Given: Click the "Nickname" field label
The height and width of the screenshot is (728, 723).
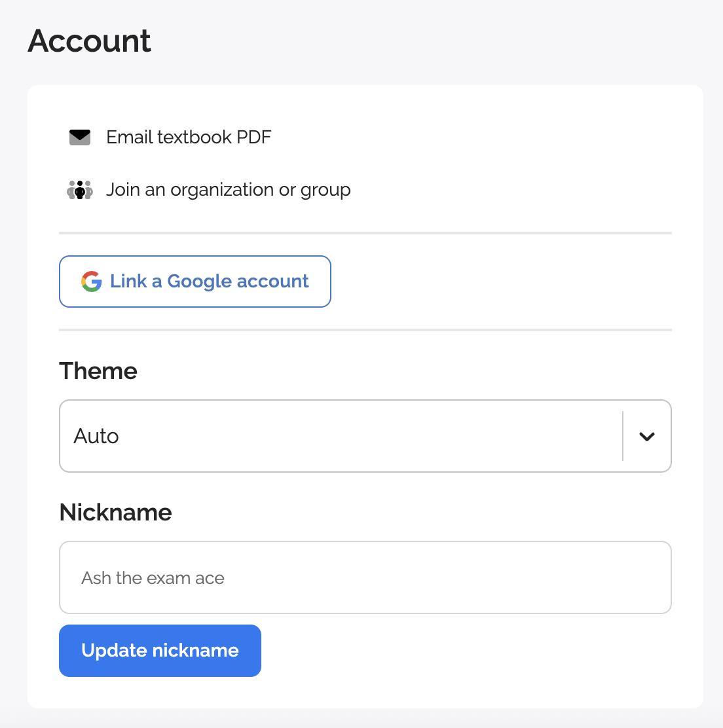Looking at the screenshot, I should click(x=116, y=513).
